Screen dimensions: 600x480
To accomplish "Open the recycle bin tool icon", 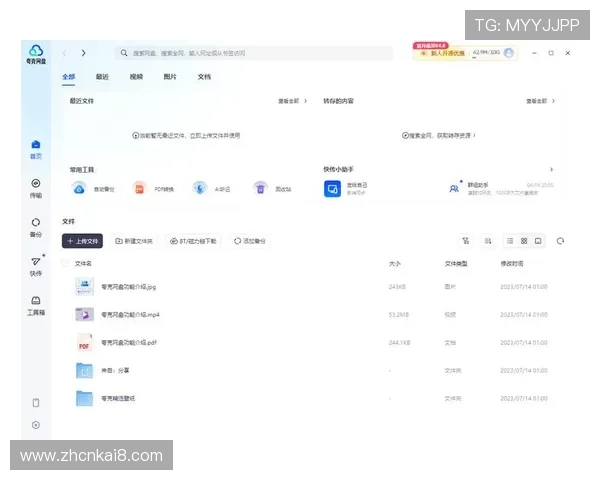I will [261, 189].
